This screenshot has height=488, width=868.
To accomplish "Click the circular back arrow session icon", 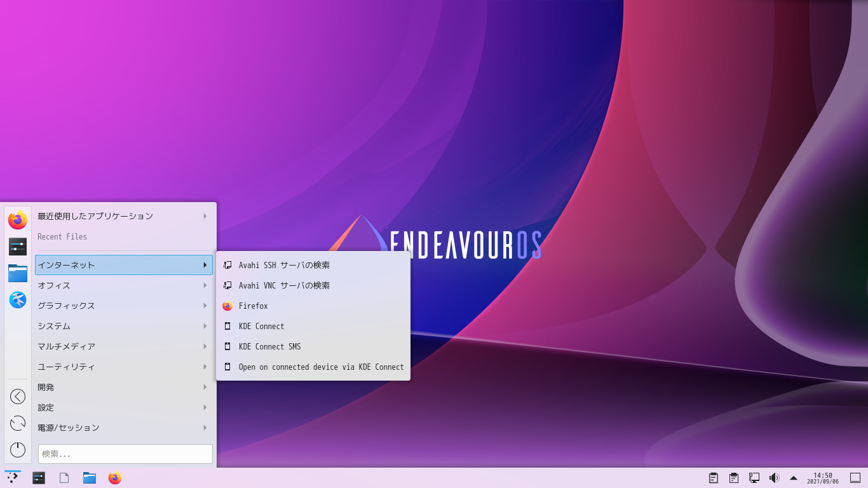I will coord(18,396).
